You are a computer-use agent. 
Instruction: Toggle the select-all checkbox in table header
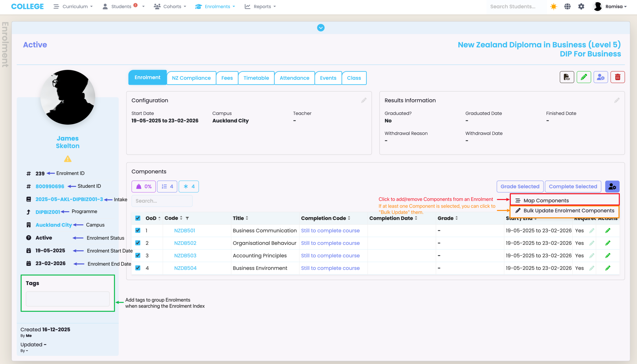(138, 218)
